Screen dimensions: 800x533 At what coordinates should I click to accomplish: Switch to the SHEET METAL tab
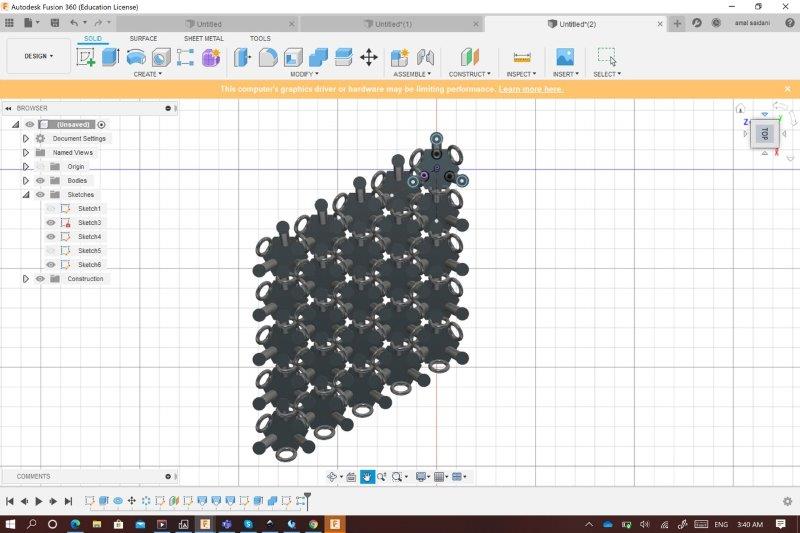click(204, 39)
